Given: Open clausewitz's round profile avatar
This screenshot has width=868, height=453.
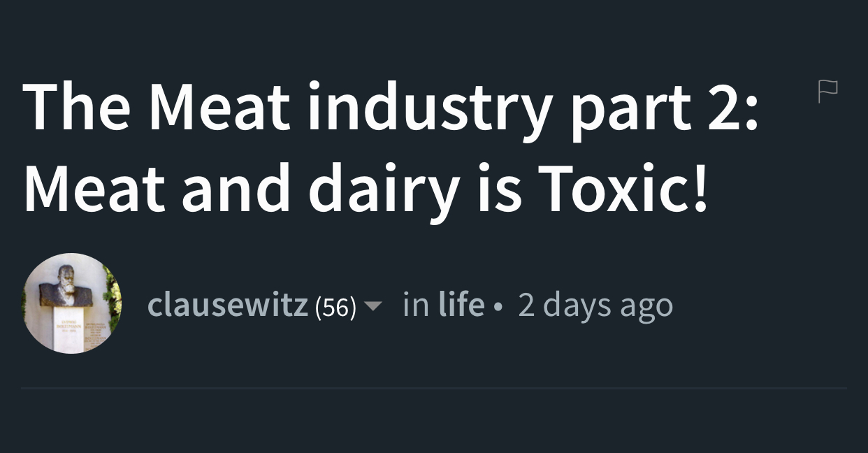Looking at the screenshot, I should (x=72, y=303).
